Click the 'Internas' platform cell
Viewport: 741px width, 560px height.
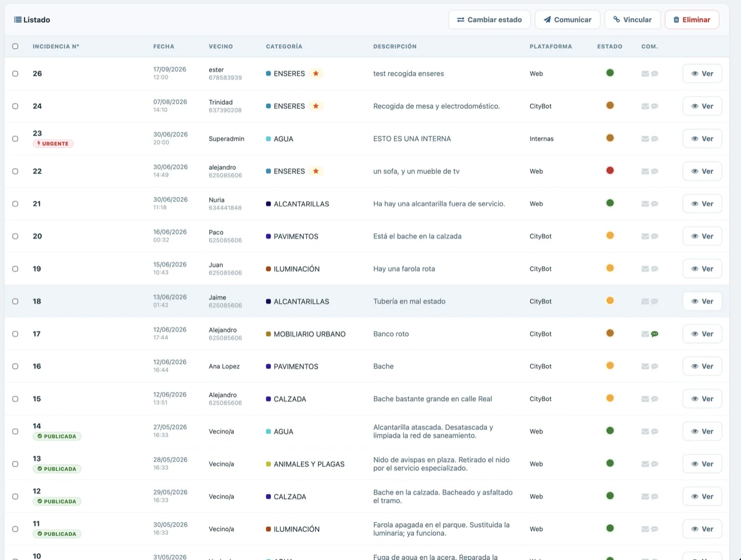tap(541, 138)
